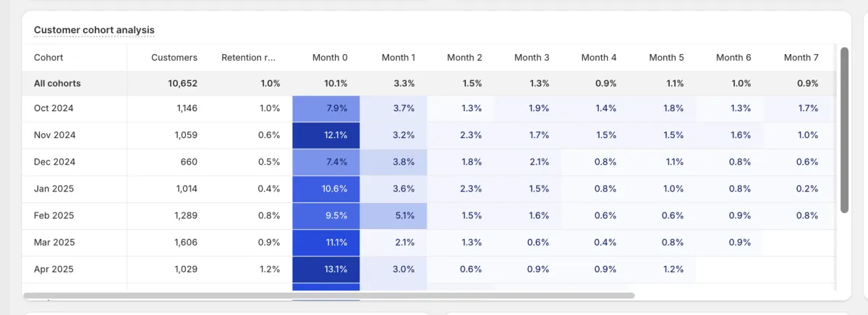This screenshot has height=315, width=868.
Task: Click the vertical scrollbar thumb
Action: pyautogui.click(x=844, y=130)
